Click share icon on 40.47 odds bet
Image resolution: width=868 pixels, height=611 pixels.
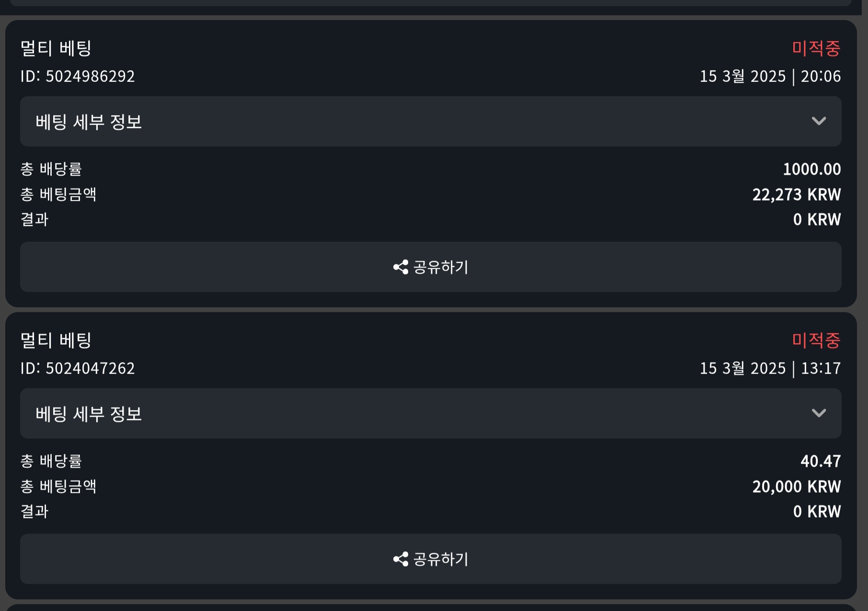pyautogui.click(x=401, y=559)
